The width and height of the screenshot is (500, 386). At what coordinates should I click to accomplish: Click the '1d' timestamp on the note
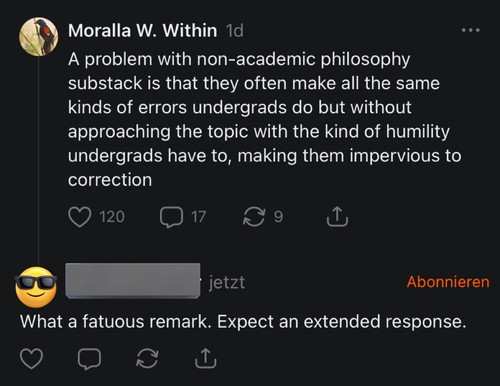pyautogui.click(x=235, y=31)
